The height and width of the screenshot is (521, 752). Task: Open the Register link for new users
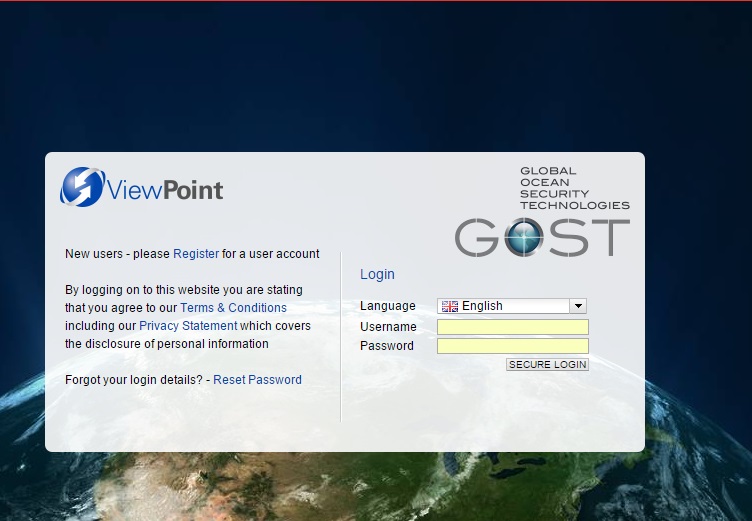pos(196,254)
